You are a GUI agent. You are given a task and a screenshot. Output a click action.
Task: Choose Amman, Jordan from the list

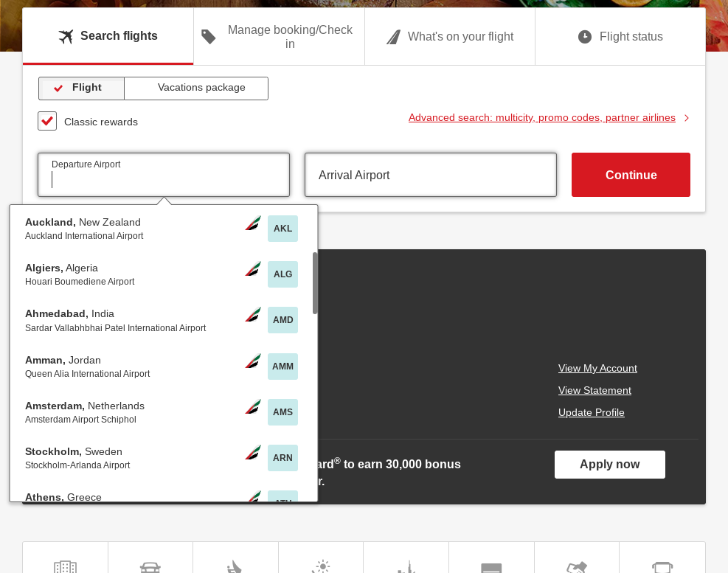[162, 367]
